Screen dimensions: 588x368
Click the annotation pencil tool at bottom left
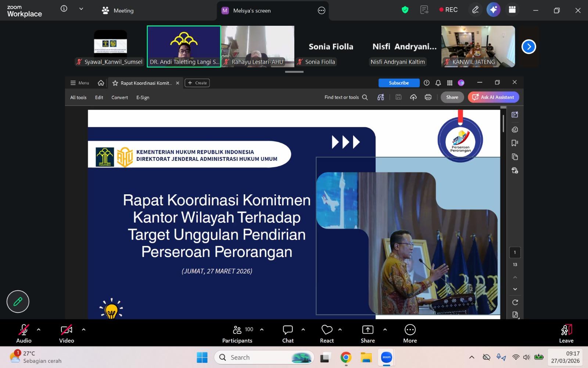click(18, 301)
